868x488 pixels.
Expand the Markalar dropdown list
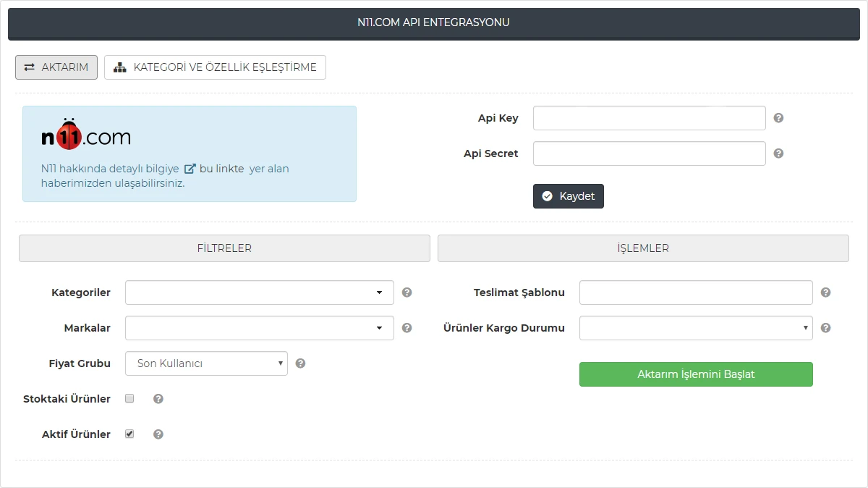(x=259, y=328)
